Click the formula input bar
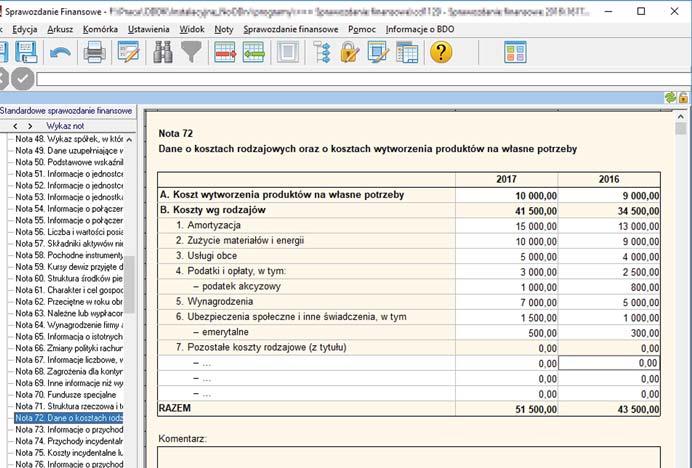Viewport: 692px width, 468px height. tap(364, 79)
